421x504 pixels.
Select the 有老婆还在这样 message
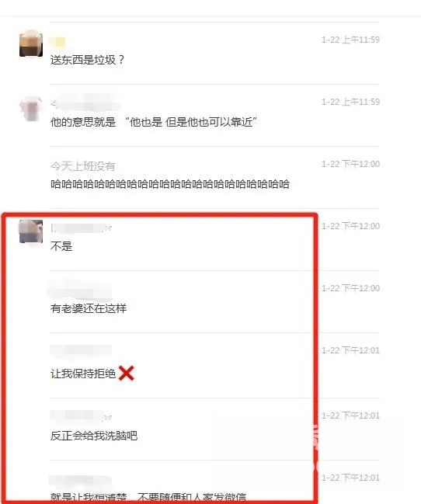coord(89,308)
